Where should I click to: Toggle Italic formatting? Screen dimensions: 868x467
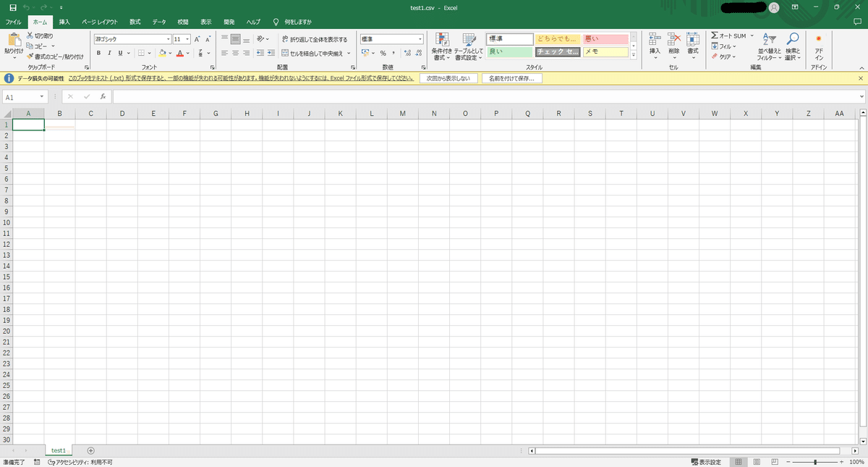[109, 53]
